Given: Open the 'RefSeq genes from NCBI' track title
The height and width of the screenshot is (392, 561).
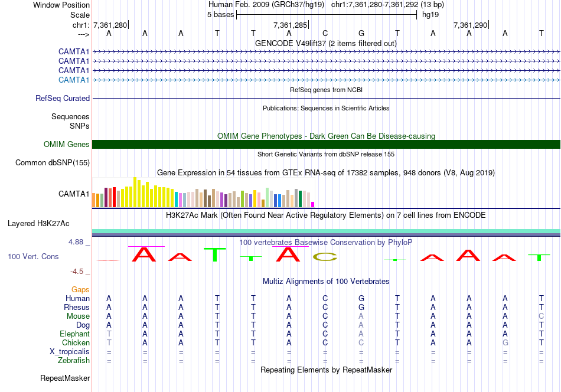Looking at the screenshot, I should 326,90.
